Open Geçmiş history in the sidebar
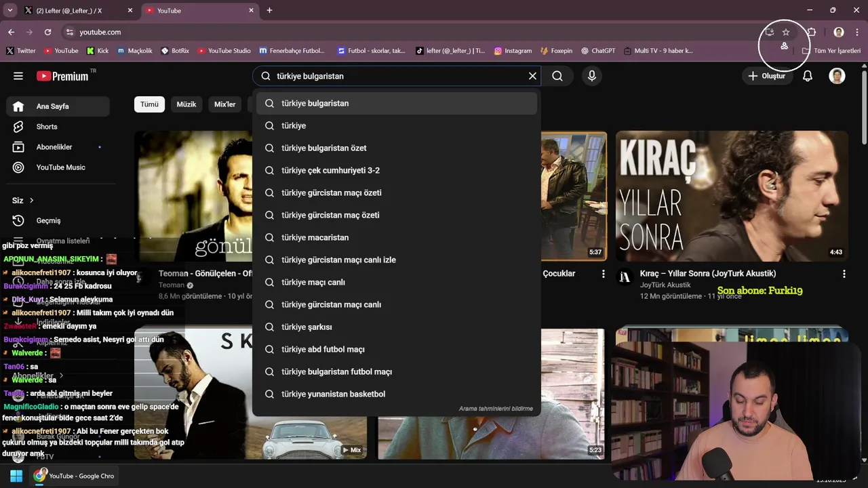868x488 pixels. click(58, 220)
